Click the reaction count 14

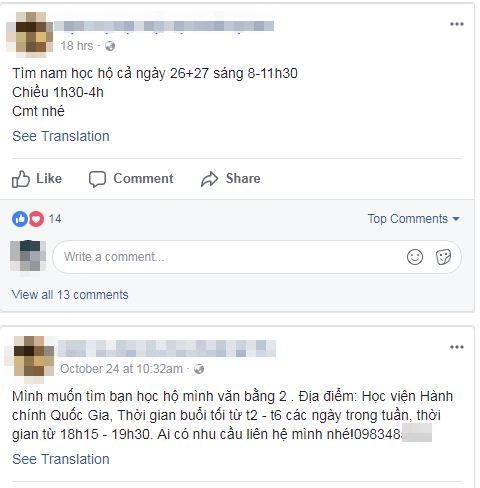55,219
